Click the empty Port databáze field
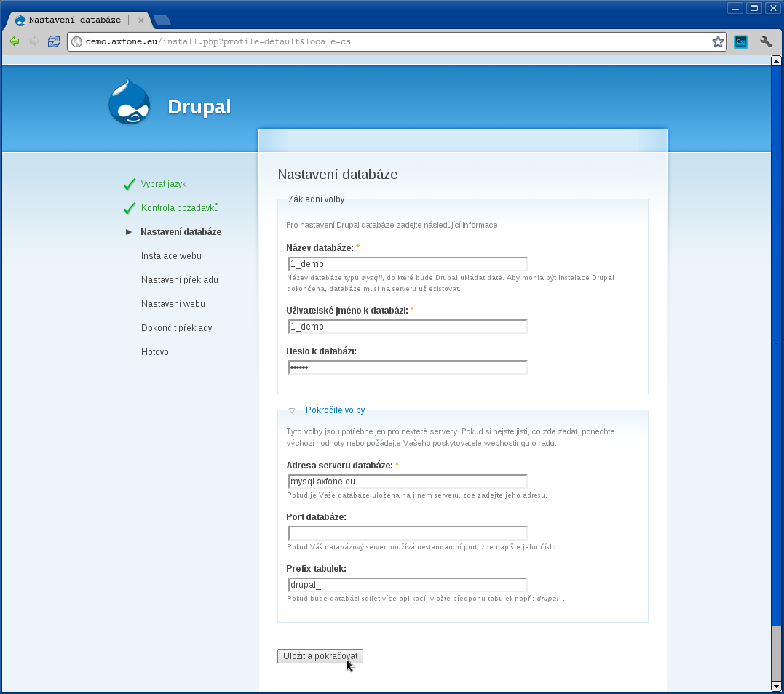The width and height of the screenshot is (784, 694). pos(408,533)
